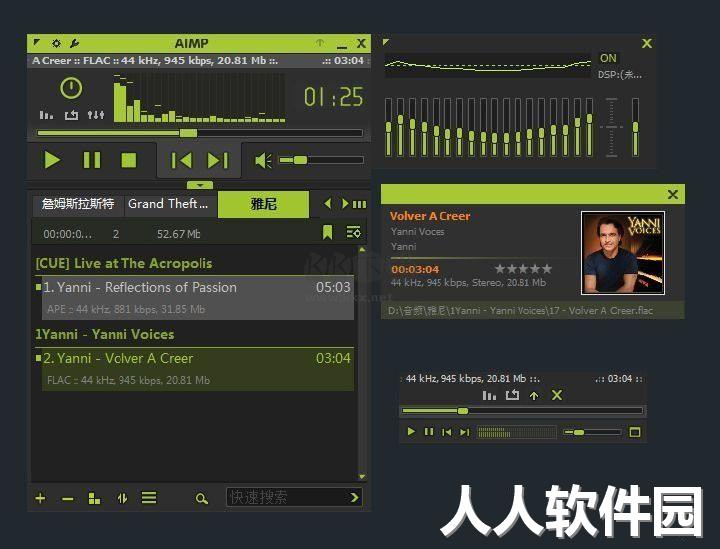Skip to the next track in mini player
The height and width of the screenshot is (549, 720).
coord(465,432)
